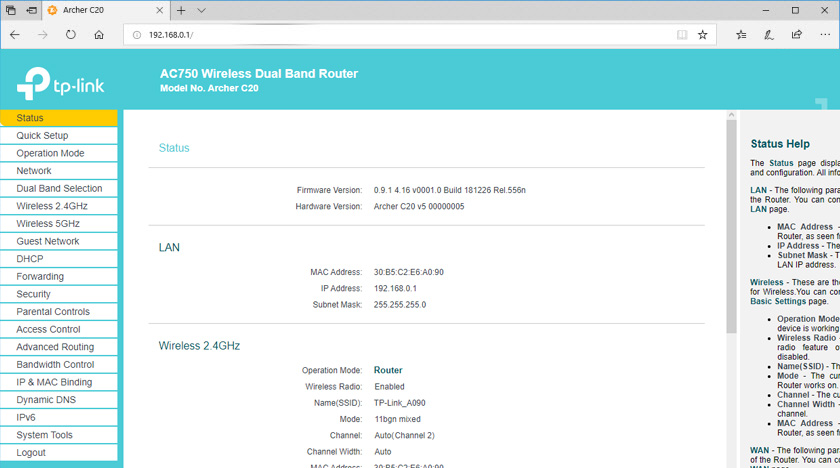Open Forwarding menu item

pyautogui.click(x=59, y=277)
